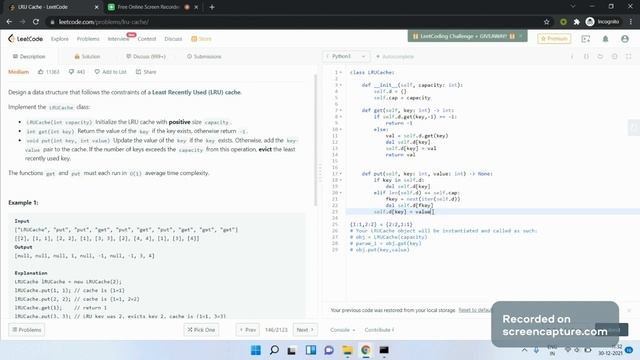Enter editor fullscreen mode
The height and width of the screenshot is (360, 640).
629,56
